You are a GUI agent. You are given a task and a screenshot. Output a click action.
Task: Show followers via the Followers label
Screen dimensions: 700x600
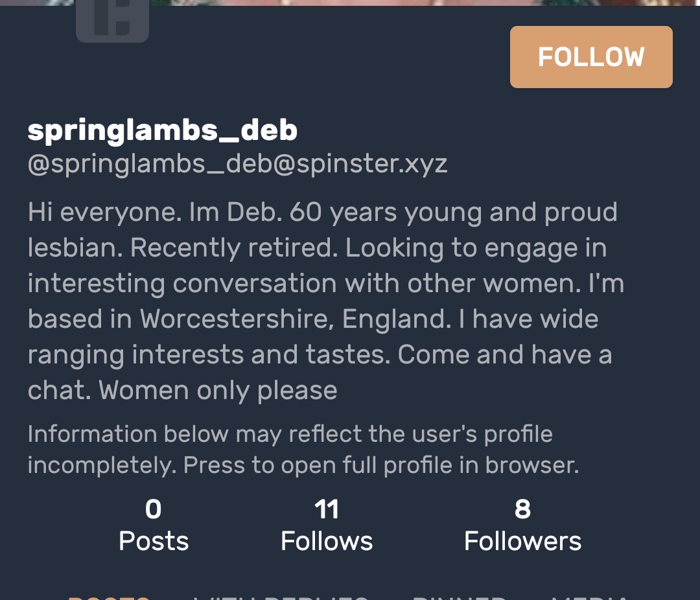tap(522, 541)
